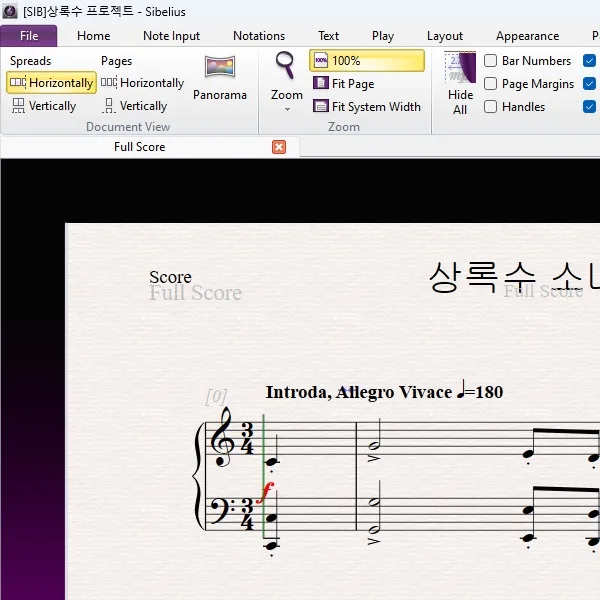
Task: Expand the Zoom button dropdown arrow
Action: [x=286, y=109]
